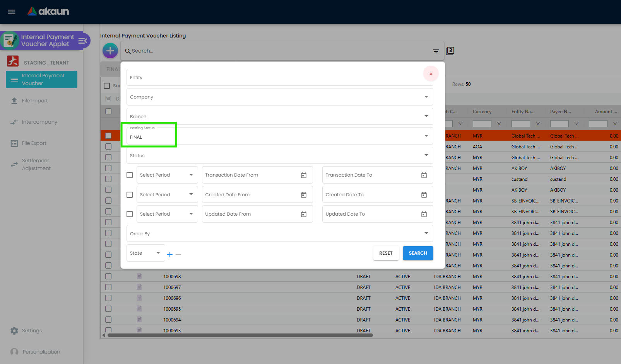621x364 pixels.
Task: Expand the Company dropdown
Action: click(426, 97)
